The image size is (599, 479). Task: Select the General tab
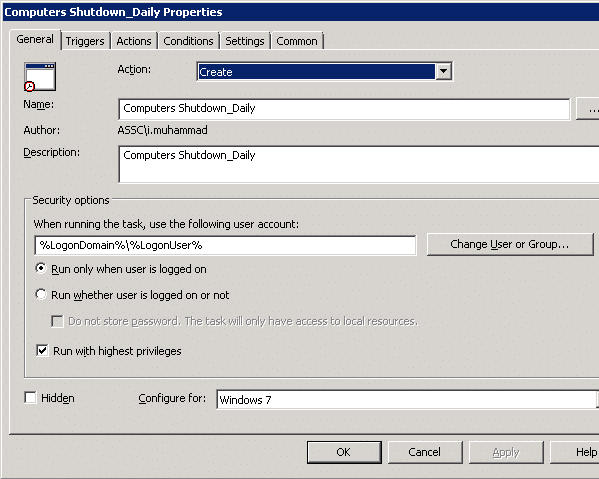tap(35, 39)
